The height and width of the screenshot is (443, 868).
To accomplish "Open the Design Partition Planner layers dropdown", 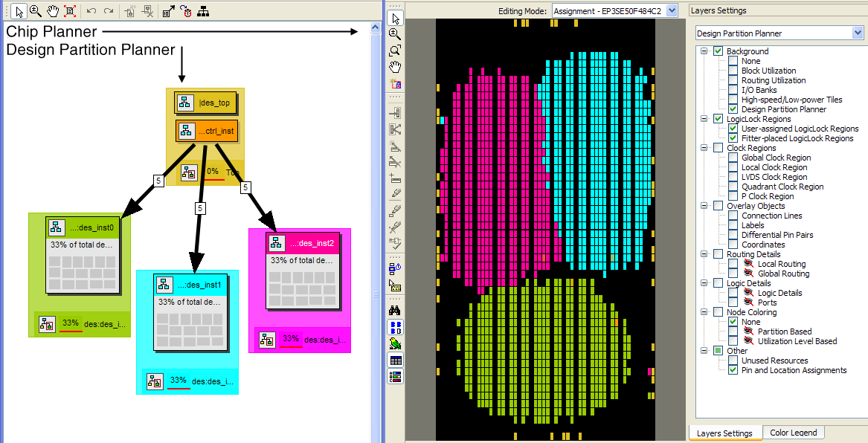I will [858, 33].
